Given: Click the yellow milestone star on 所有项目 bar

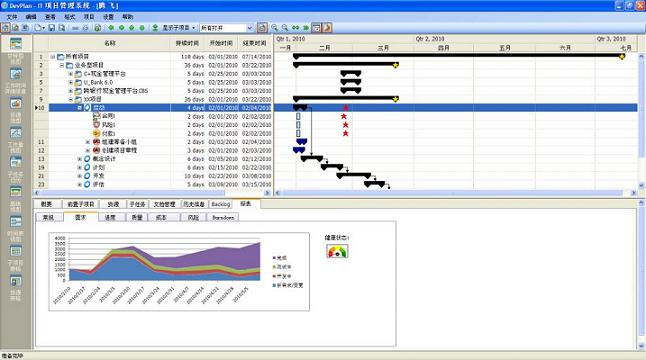Looking at the screenshot, I should (x=622, y=57).
